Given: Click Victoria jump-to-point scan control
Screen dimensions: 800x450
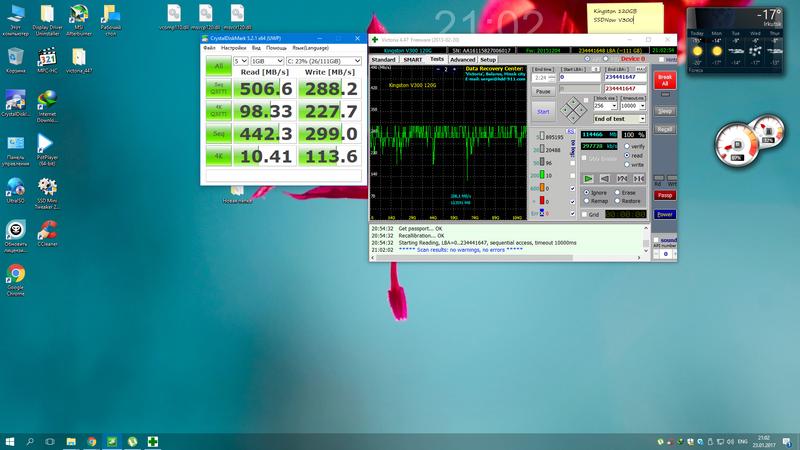Looking at the screenshot, I should point(639,179).
